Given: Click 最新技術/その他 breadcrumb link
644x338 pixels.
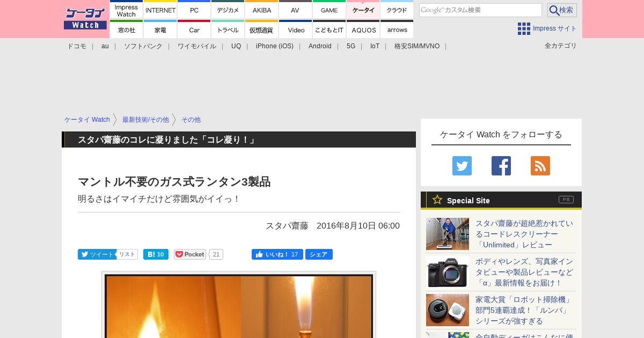Looking at the screenshot, I should click(145, 120).
